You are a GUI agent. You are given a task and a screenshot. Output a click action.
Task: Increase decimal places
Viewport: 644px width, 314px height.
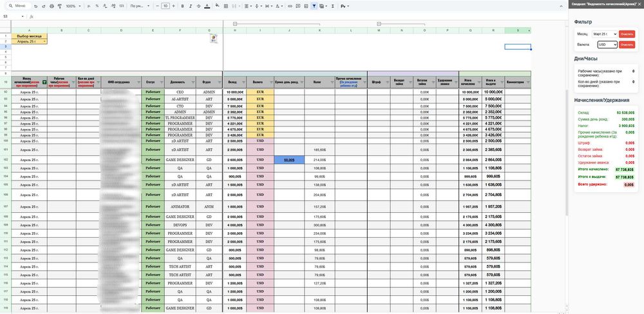click(113, 6)
